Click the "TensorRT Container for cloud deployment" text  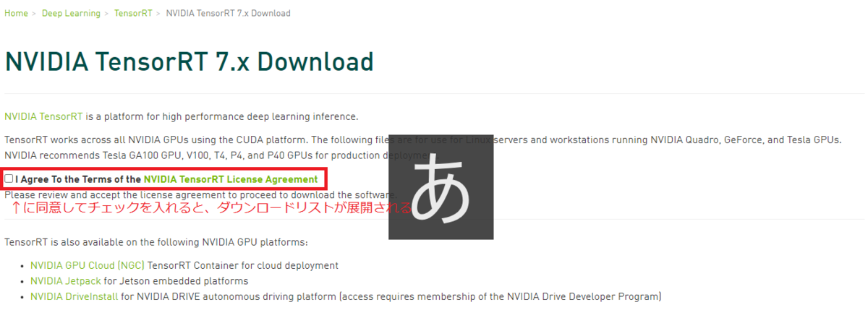click(243, 265)
